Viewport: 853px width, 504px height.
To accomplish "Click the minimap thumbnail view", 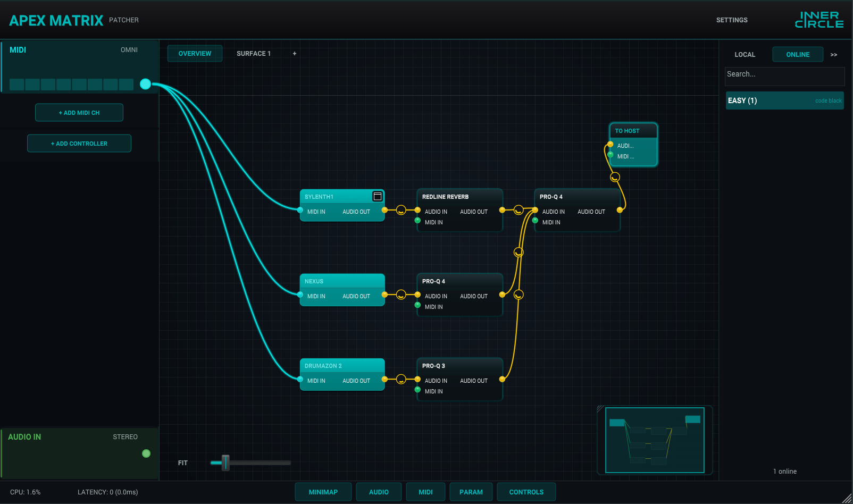I will (x=655, y=440).
